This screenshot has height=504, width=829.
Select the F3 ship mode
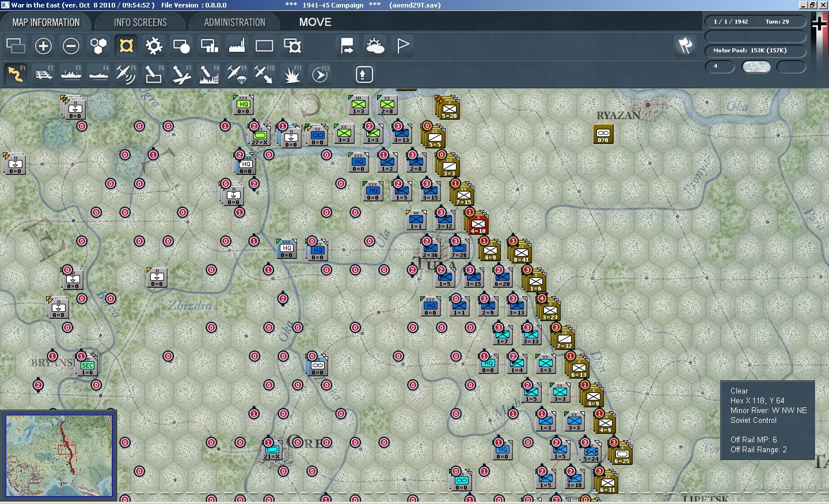(x=71, y=74)
